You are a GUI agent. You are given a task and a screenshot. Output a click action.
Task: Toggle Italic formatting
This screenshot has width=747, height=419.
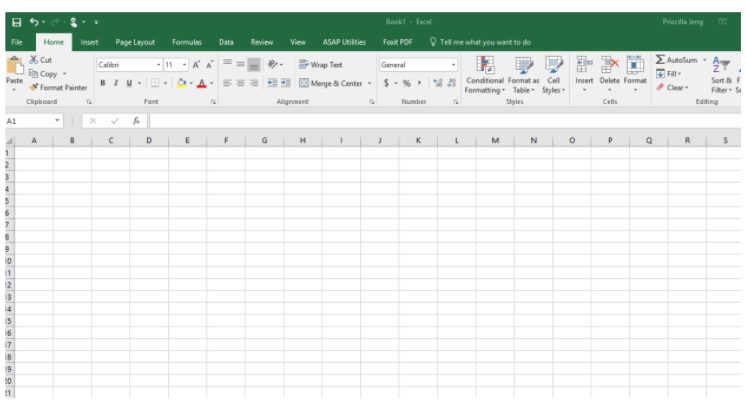116,83
